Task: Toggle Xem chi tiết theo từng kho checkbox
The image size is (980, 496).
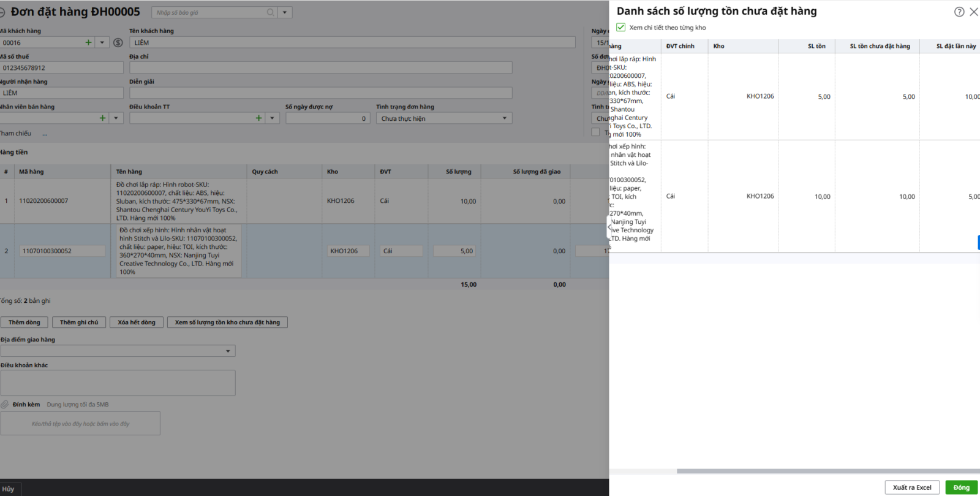Action: pos(621,28)
